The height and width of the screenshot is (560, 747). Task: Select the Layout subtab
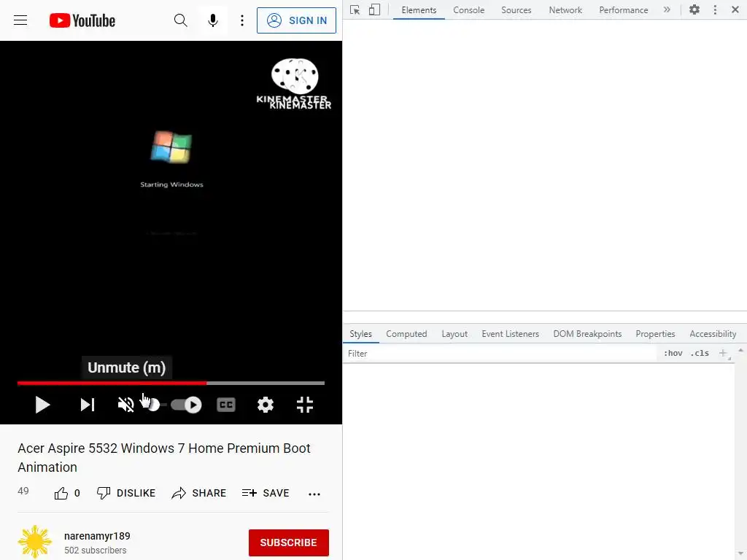pos(454,334)
